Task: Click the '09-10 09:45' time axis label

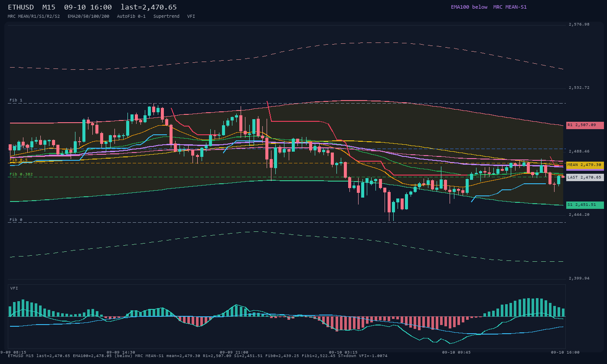Action: coord(457,352)
